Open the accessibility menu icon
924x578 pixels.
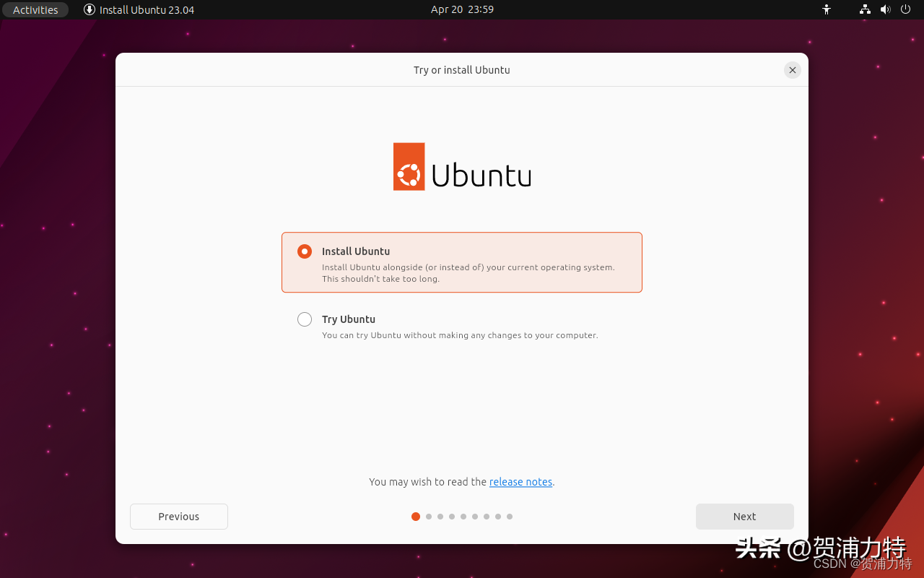(x=827, y=10)
